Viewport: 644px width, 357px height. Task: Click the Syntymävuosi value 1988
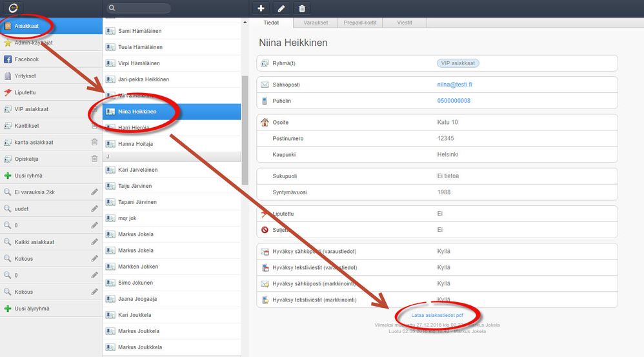444,192
